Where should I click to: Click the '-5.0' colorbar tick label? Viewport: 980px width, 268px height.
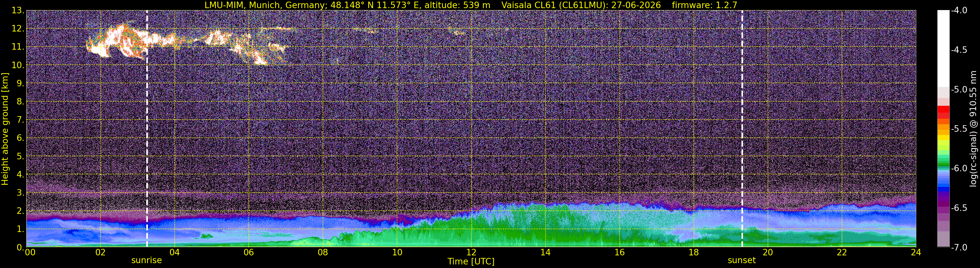point(959,90)
